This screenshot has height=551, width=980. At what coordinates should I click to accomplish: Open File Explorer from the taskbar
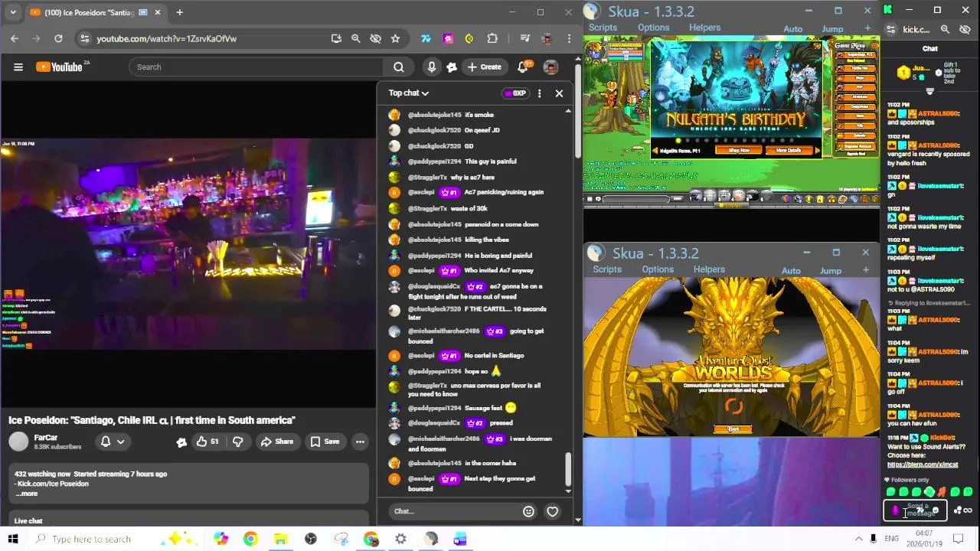click(280, 539)
